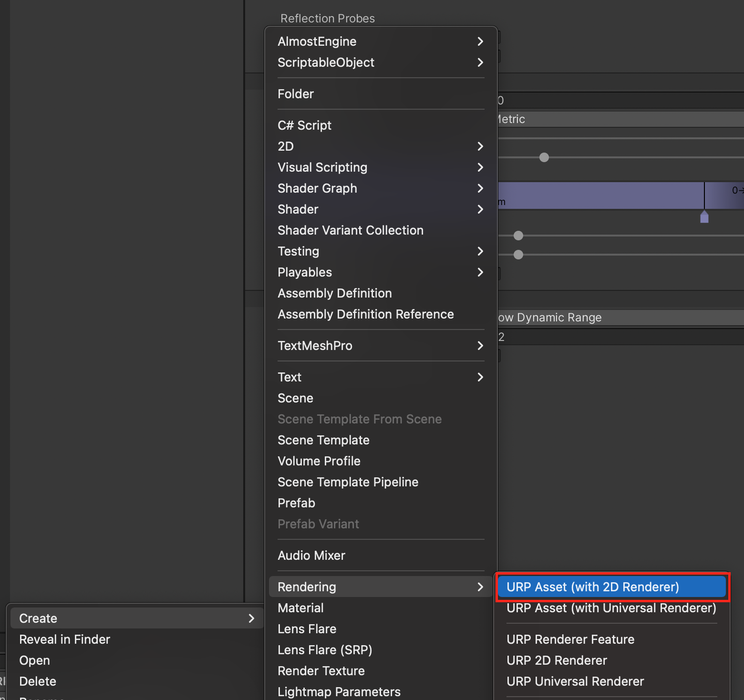The width and height of the screenshot is (744, 700).
Task: Choose URP Asset (with Universal Renderer)
Action: [611, 608]
